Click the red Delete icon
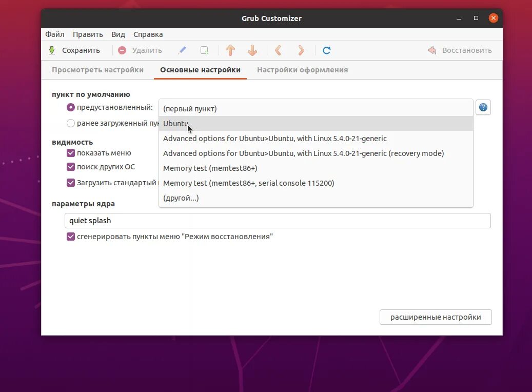Viewport: 532px width, 392px height. pos(122,51)
